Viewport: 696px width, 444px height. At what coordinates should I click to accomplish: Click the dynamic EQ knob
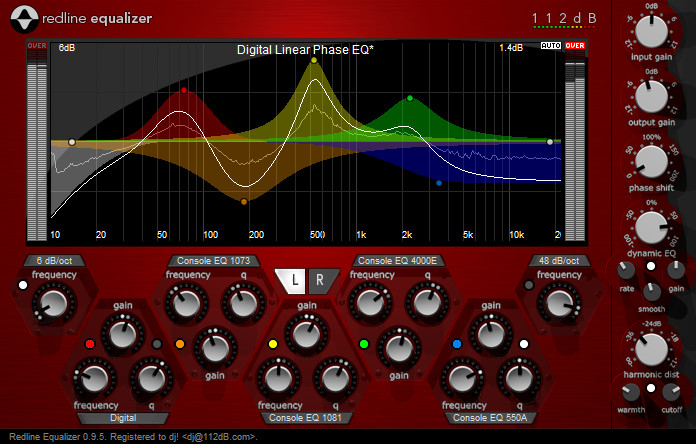click(651, 227)
